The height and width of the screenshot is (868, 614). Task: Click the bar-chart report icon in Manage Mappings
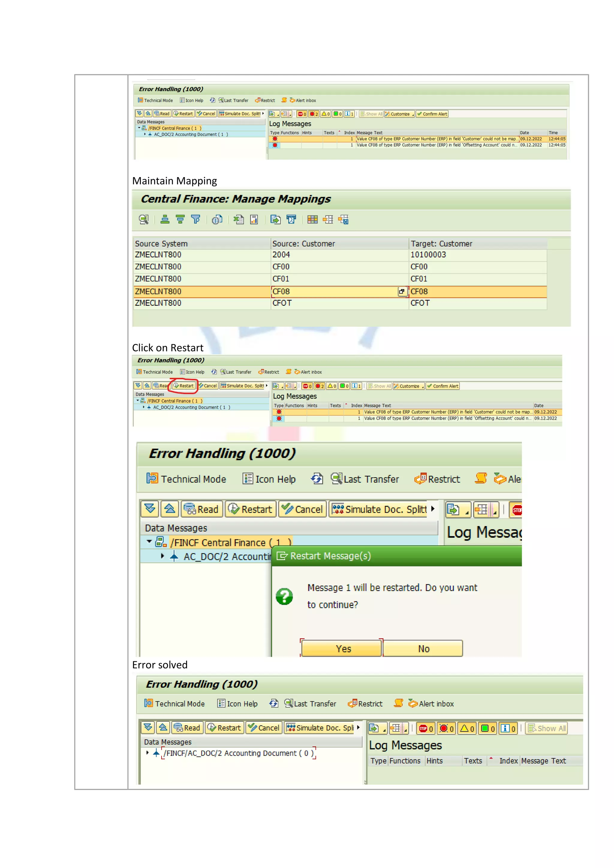(254, 219)
